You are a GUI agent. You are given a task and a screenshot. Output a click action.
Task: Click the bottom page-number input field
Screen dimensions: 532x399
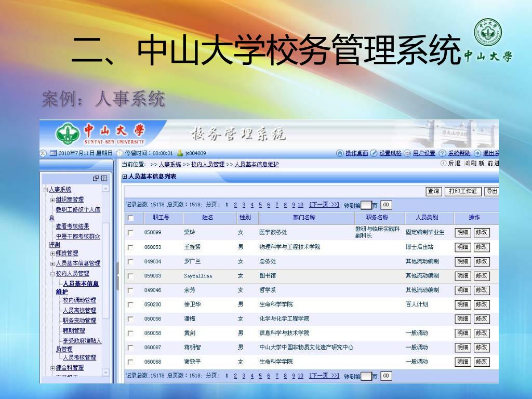coord(366,376)
